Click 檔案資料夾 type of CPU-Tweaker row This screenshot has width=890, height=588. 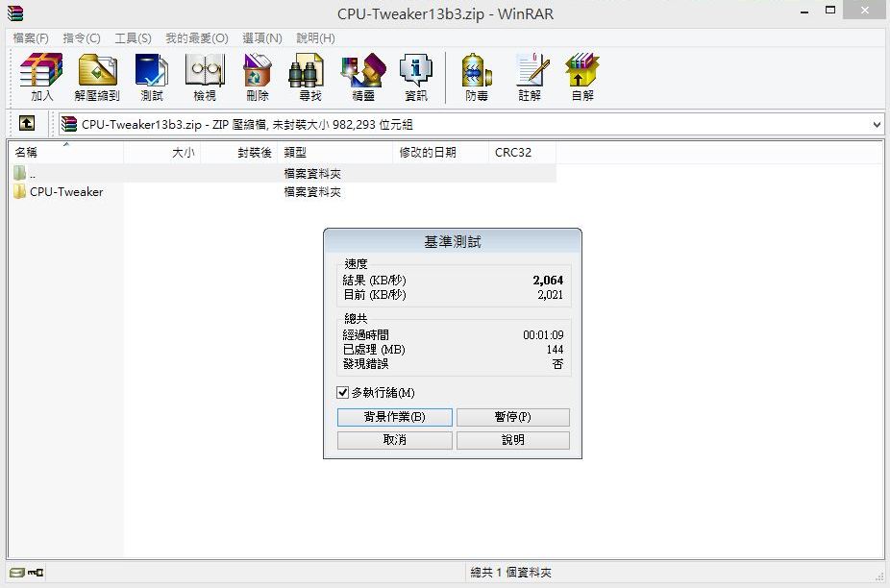click(x=312, y=192)
